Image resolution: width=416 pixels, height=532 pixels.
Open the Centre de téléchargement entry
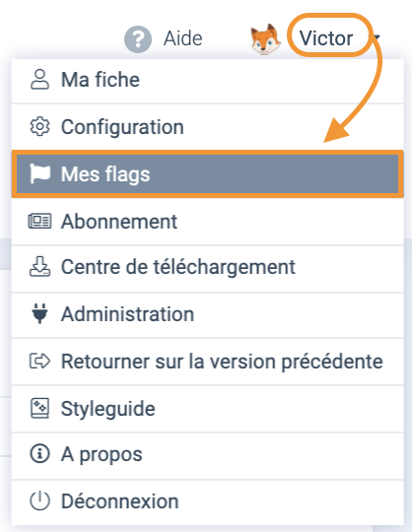tap(208, 268)
